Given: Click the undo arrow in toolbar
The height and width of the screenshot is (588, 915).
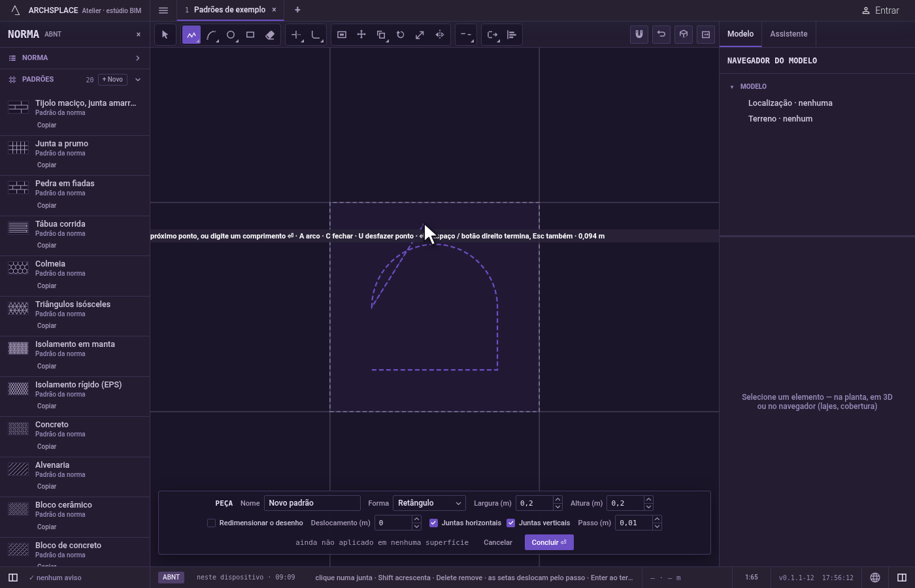Looking at the screenshot, I should (661, 35).
